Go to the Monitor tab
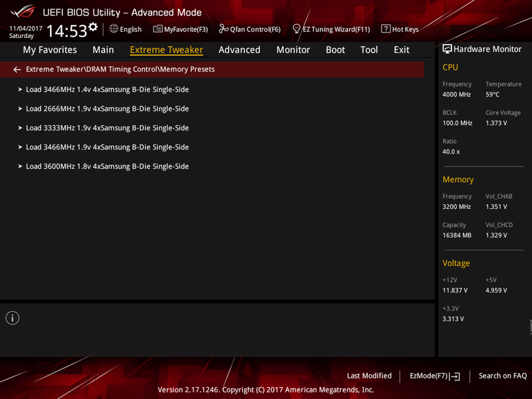Screen dimensions: 532x399 (x=293, y=50)
